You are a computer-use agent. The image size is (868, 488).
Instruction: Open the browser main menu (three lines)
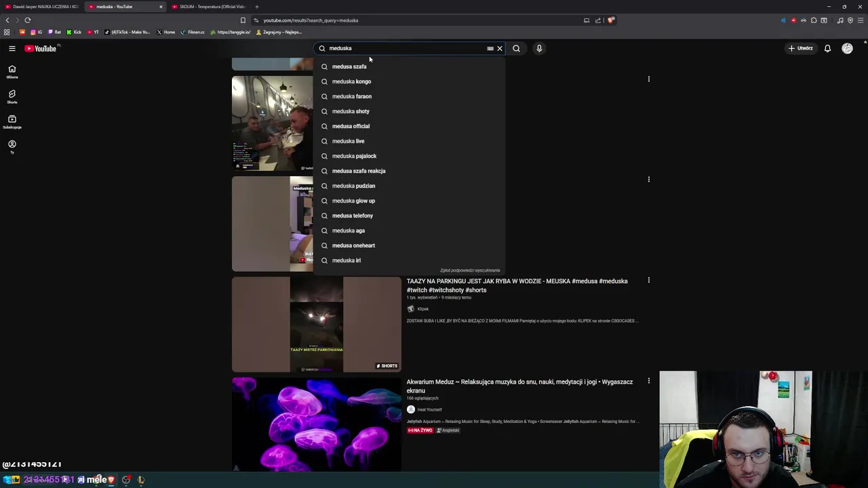861,20
